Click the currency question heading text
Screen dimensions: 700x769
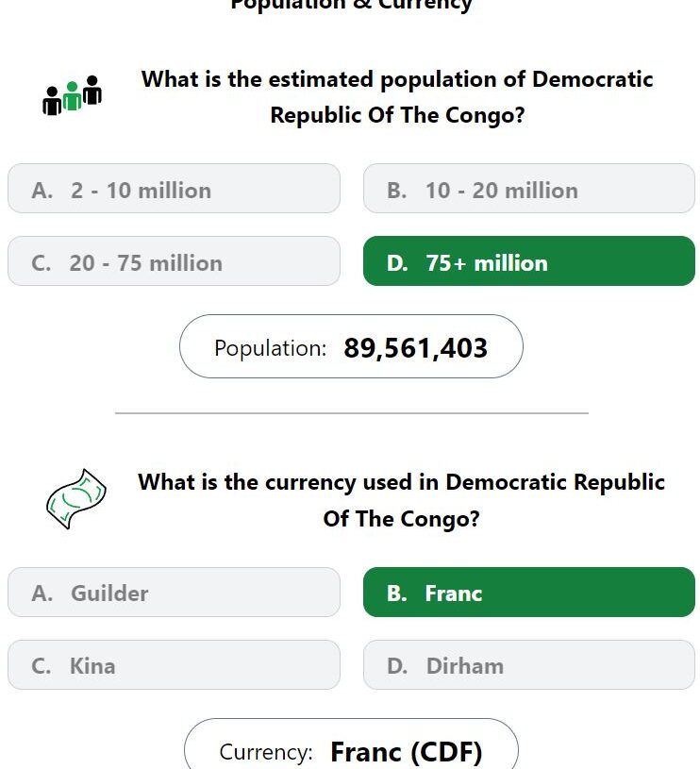tap(401, 500)
